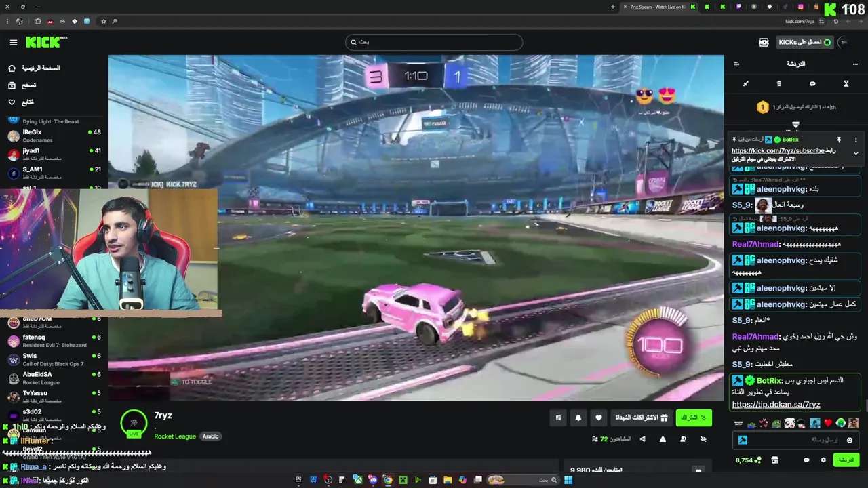Open chat settings gear icon

tap(823, 460)
